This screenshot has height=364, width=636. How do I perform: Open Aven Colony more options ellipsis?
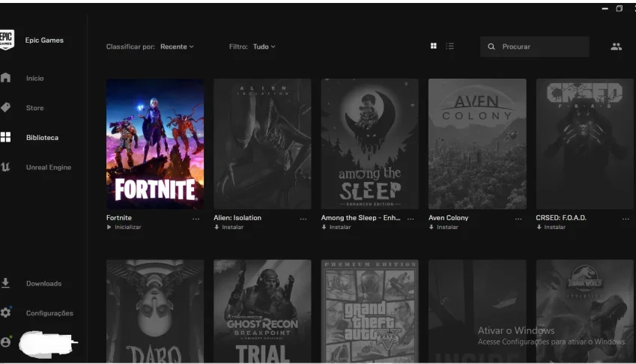point(518,219)
